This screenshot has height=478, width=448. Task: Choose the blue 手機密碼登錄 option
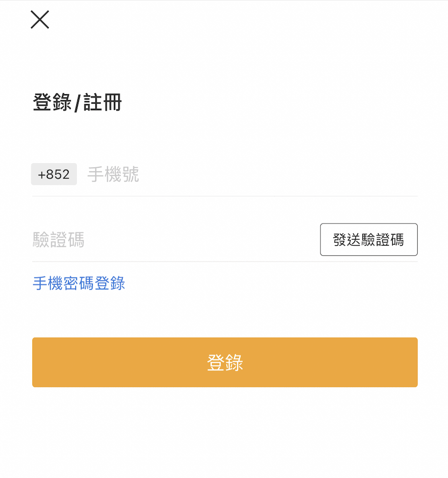tap(79, 283)
